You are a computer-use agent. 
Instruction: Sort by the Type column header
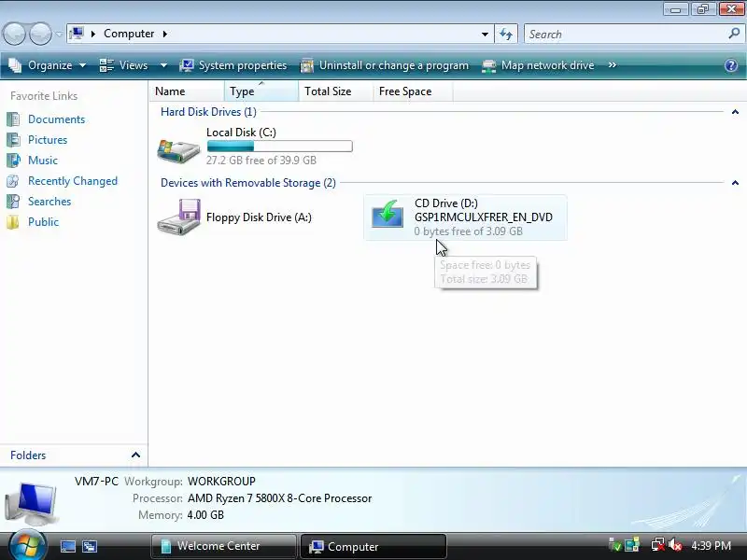[261, 91]
